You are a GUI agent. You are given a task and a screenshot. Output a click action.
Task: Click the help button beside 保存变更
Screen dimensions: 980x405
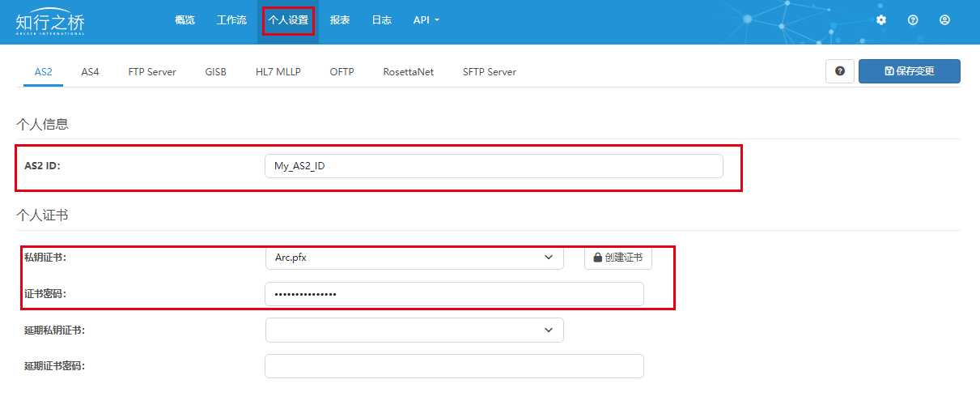pyautogui.click(x=839, y=71)
